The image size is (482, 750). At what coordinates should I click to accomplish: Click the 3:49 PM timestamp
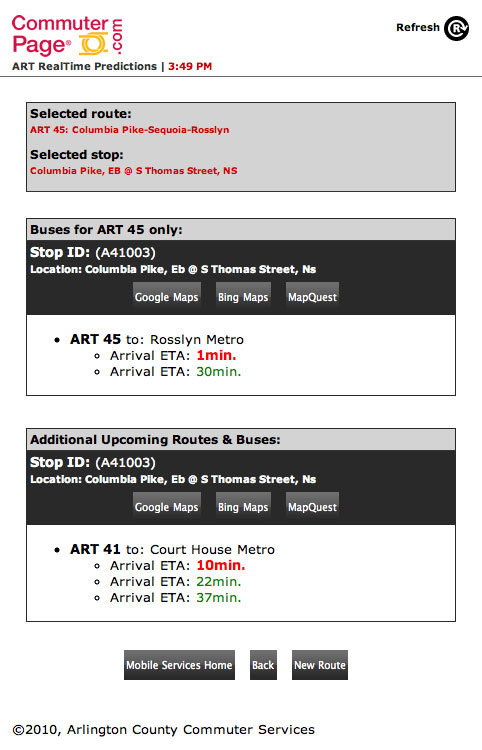pos(190,66)
